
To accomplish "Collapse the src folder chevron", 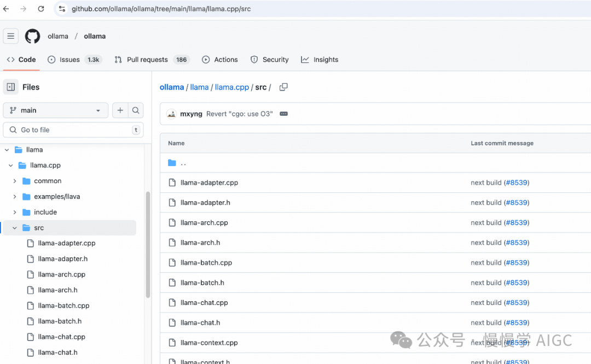I will (x=15, y=228).
